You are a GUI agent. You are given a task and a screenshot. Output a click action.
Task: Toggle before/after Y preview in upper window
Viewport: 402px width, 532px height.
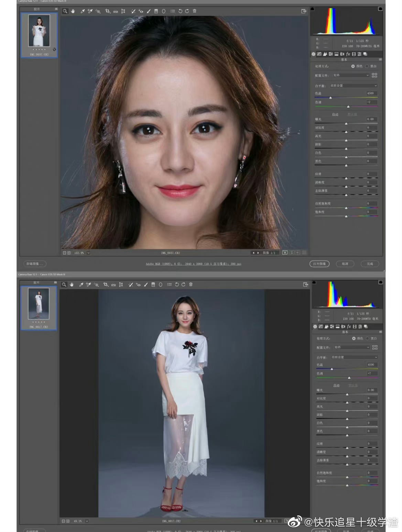(285, 253)
